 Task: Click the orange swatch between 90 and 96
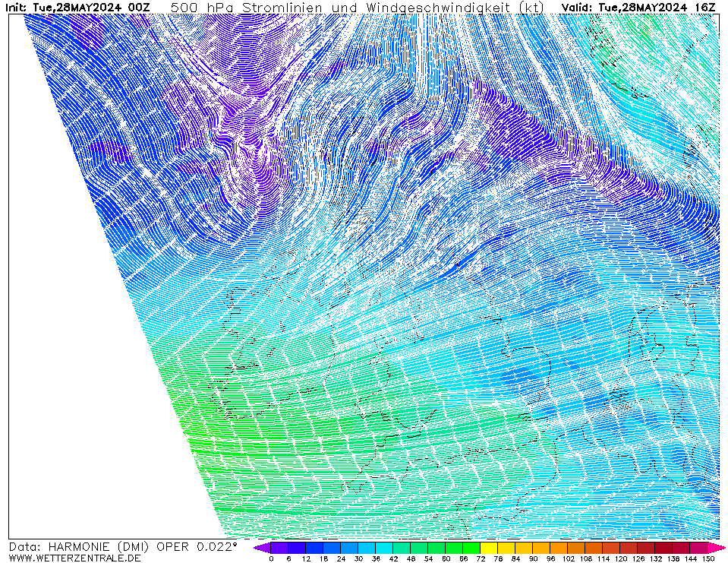coord(542,548)
